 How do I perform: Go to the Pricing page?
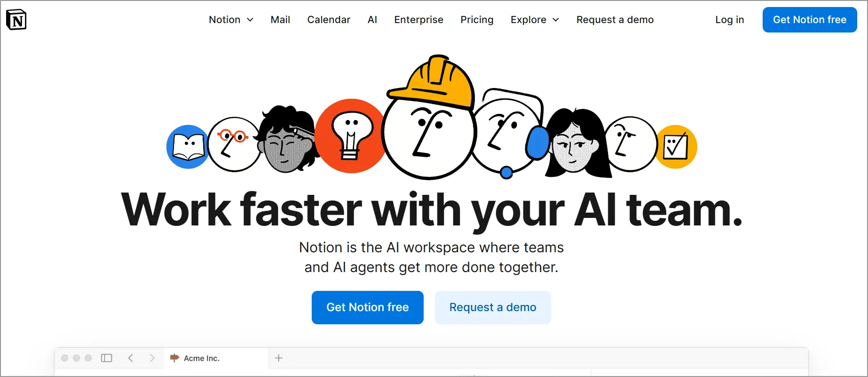477,20
